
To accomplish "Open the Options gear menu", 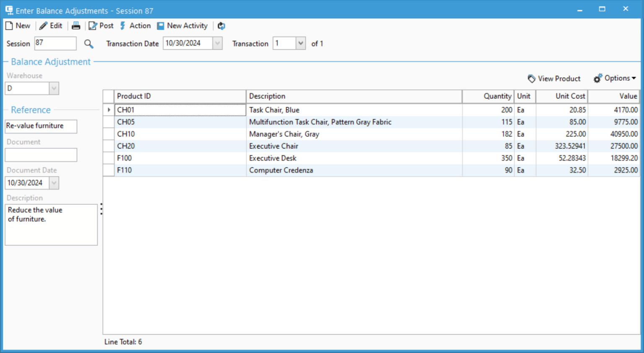I will [615, 78].
